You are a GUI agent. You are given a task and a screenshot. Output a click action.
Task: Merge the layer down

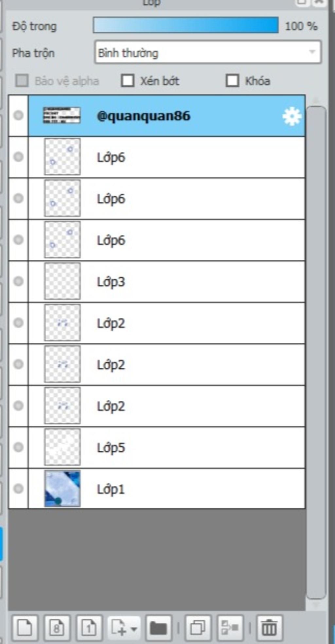pyautogui.click(x=230, y=628)
